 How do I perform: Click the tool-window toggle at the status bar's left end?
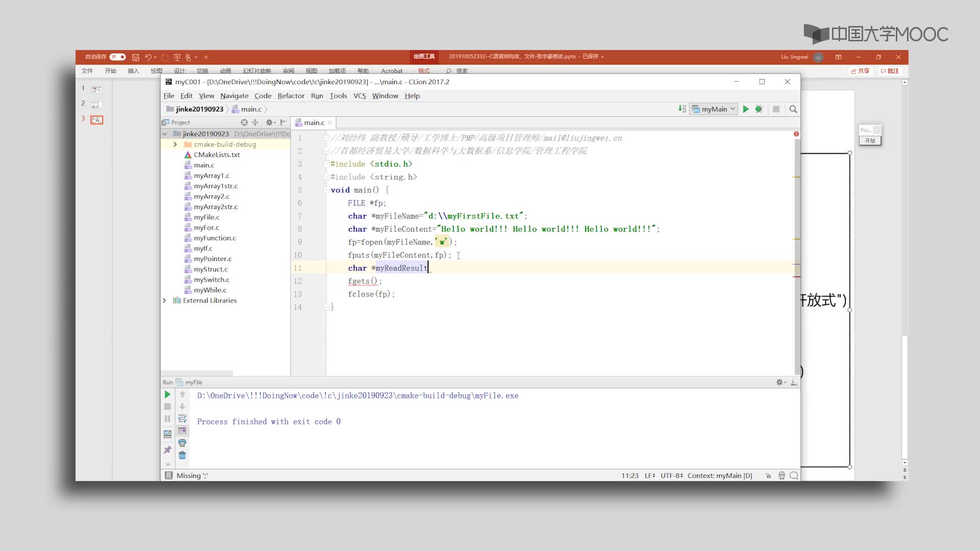tap(168, 475)
